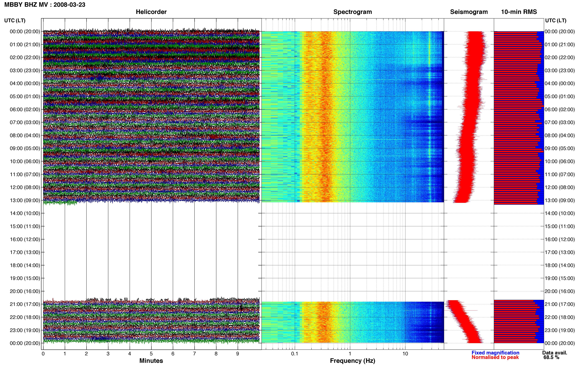Click left time label '02:00 (22:00)'
The height and width of the screenshot is (368, 588).
pyautogui.click(x=25, y=57)
